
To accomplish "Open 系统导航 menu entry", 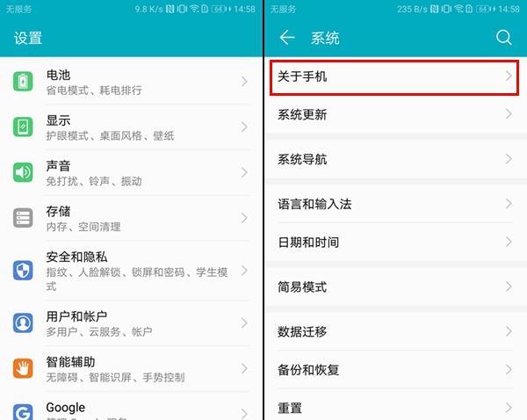I will 395,159.
